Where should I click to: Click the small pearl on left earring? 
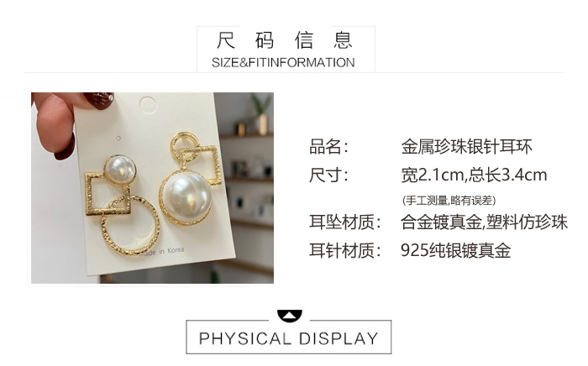point(120,170)
